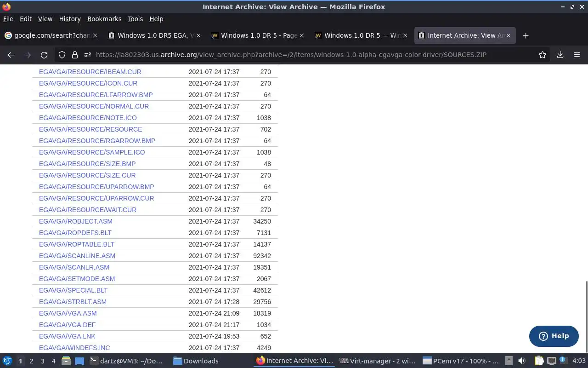Image resolution: width=588 pixels, height=368 pixels.
Task: Open the tracking protection shield icon
Action: click(x=62, y=55)
